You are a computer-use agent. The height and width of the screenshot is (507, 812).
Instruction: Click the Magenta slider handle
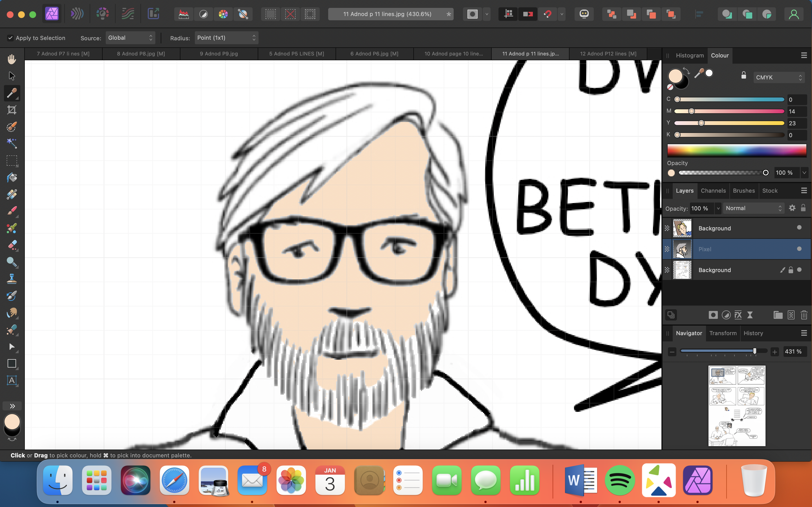click(691, 111)
